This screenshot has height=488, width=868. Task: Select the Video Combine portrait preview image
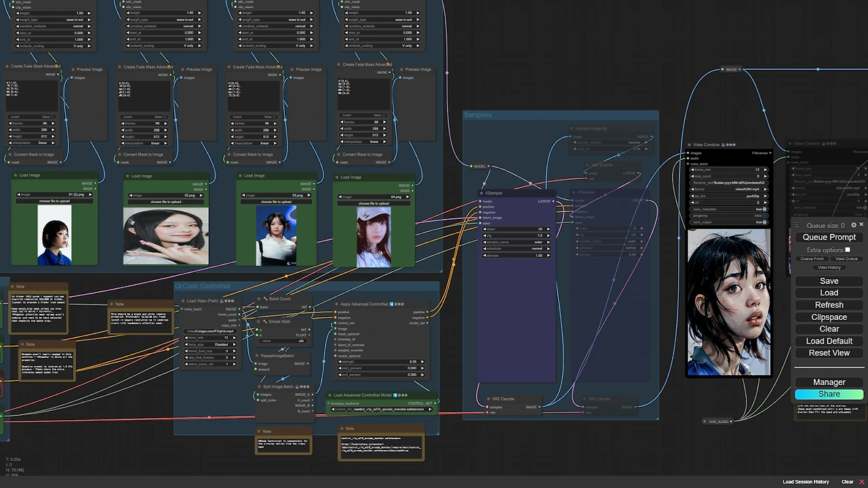coord(729,302)
